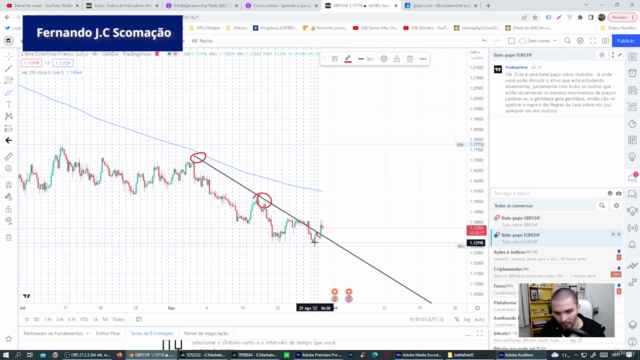Open the CHF currency dropdown on price scale
This screenshot has height=360, width=640.
[475, 53]
